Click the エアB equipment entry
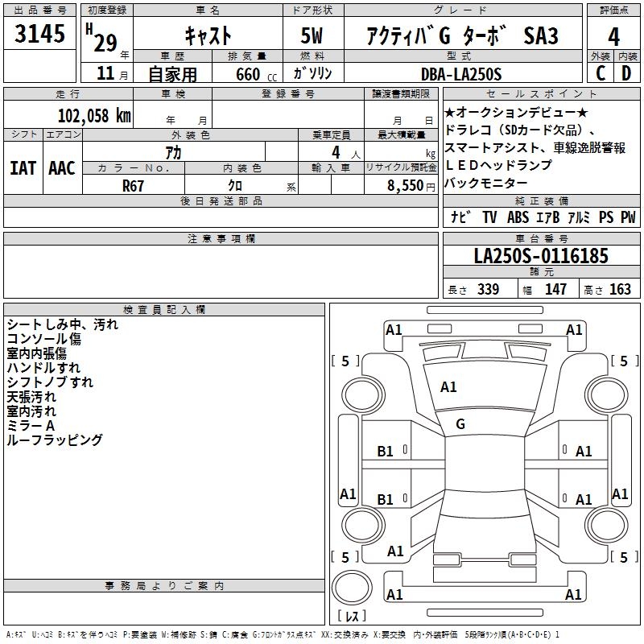644x644 pixels. coord(548,217)
